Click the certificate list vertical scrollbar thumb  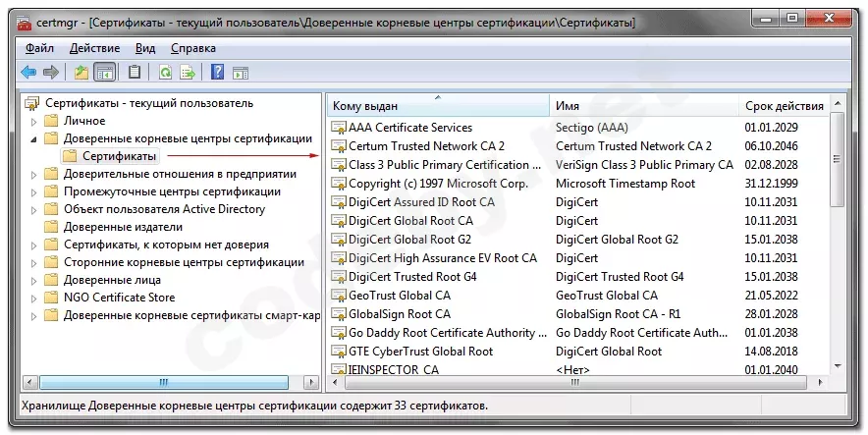coord(838,159)
